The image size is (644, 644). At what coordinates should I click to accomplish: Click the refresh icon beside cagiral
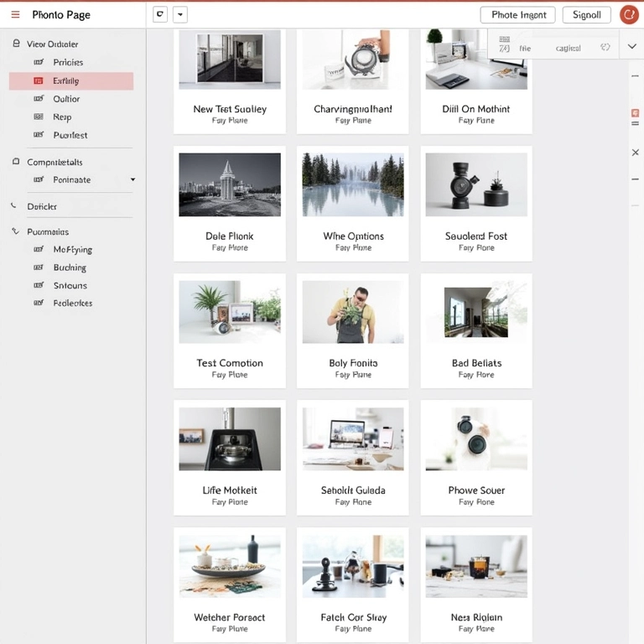click(605, 47)
